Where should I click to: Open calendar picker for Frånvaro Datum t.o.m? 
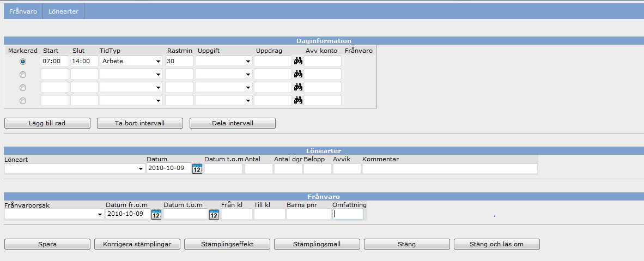(x=214, y=214)
